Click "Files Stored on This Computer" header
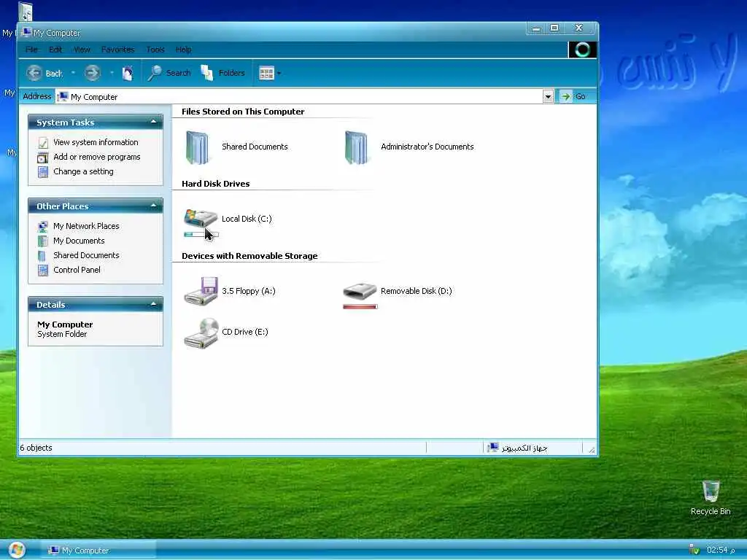 pos(243,112)
